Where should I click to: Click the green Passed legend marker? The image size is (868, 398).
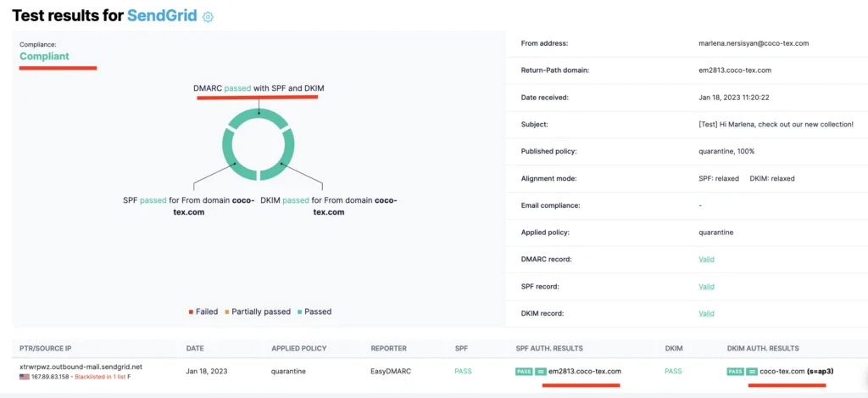tap(299, 312)
